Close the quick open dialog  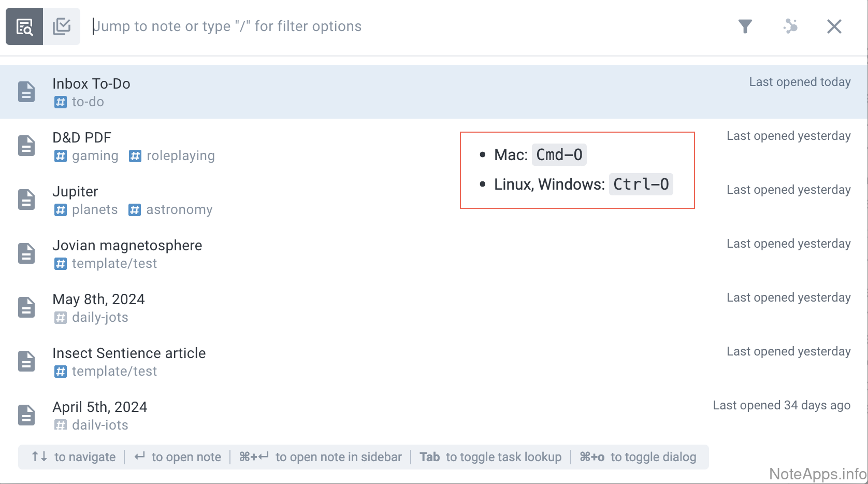834,26
